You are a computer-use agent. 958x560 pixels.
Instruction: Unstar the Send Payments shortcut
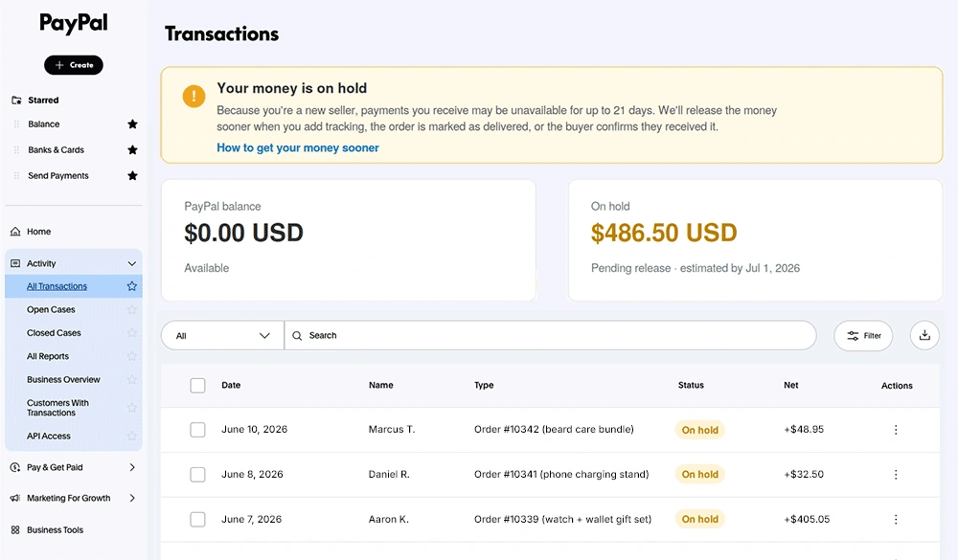(x=132, y=176)
